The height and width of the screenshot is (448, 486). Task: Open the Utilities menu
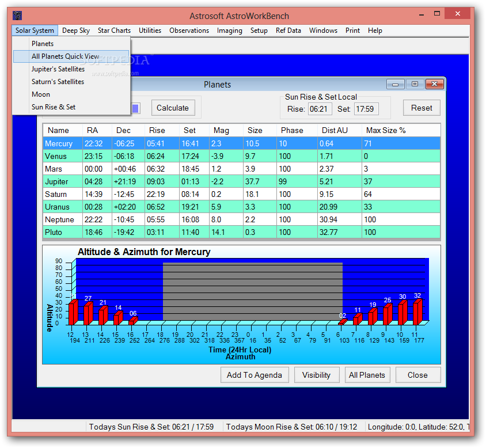(x=150, y=31)
